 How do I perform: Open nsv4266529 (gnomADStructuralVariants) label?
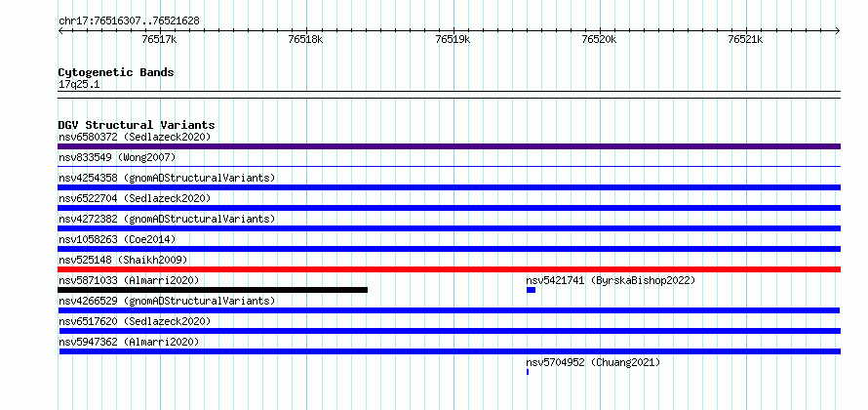tap(167, 301)
